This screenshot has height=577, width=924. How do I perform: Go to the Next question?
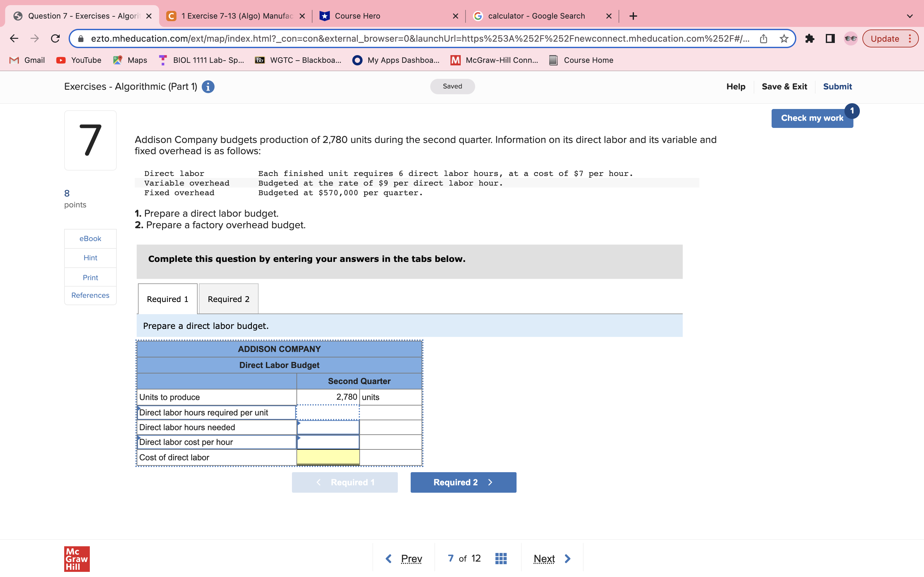(x=551, y=558)
